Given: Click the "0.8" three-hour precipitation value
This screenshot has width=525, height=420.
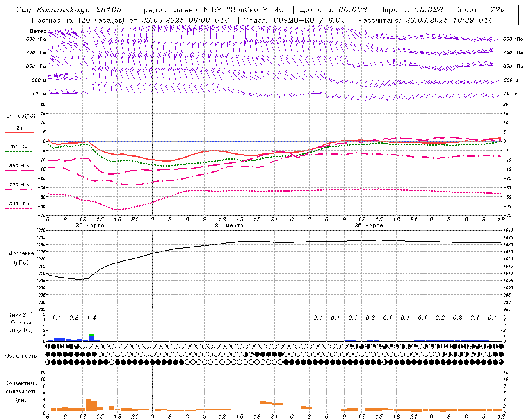Looking at the screenshot, I should pyautogui.click(x=74, y=318).
